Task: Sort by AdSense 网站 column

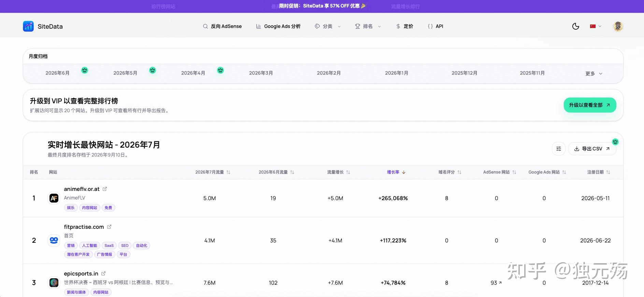Action: click(500, 172)
